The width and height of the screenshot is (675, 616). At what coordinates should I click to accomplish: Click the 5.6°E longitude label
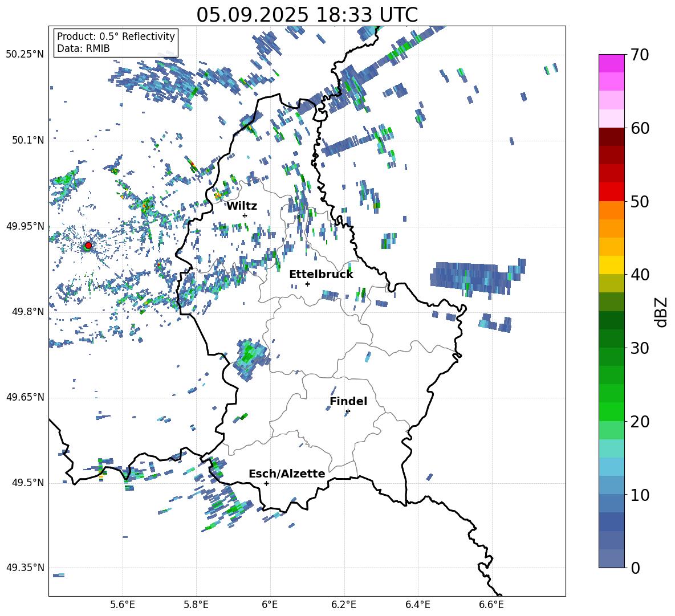click(123, 605)
